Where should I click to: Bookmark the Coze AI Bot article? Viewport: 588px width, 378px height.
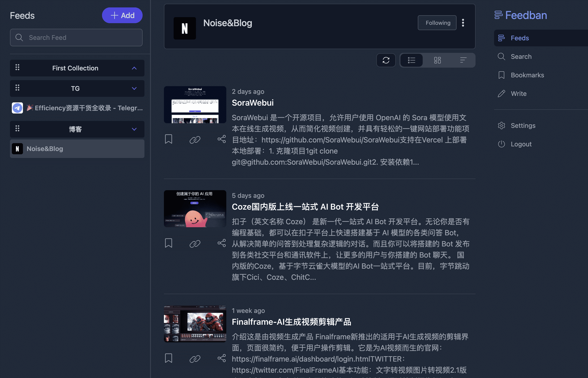169,243
